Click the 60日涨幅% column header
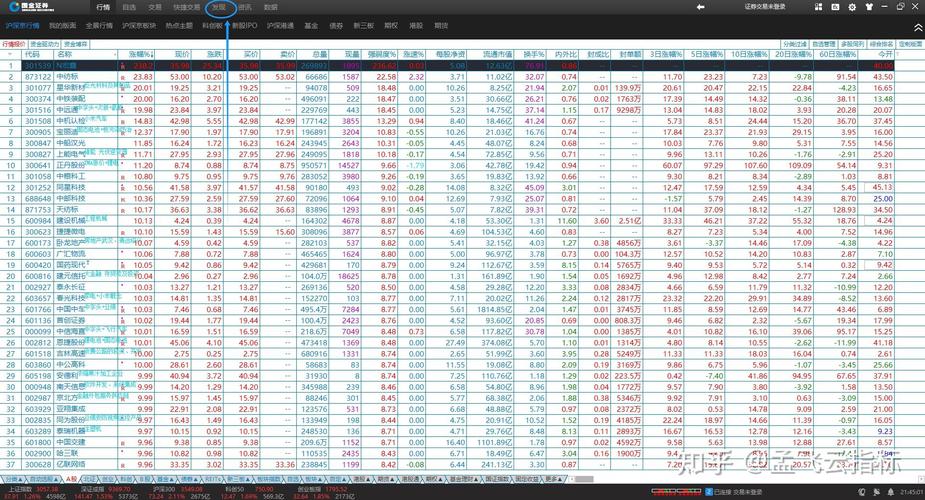The width and height of the screenshot is (925, 500). [x=837, y=54]
